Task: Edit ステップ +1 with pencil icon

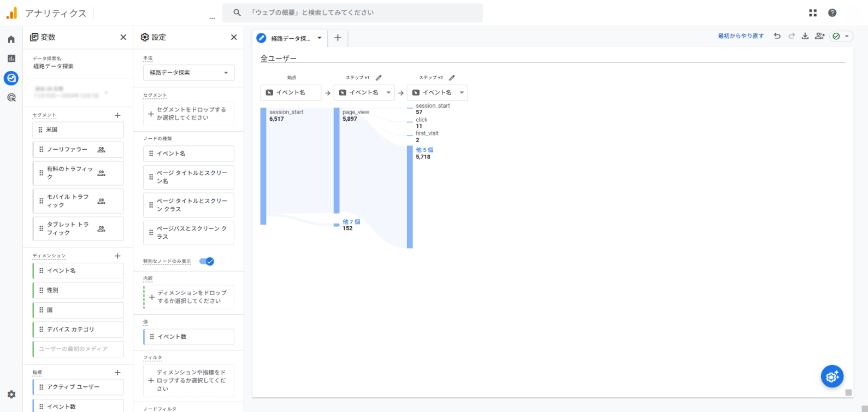Action: coord(379,78)
